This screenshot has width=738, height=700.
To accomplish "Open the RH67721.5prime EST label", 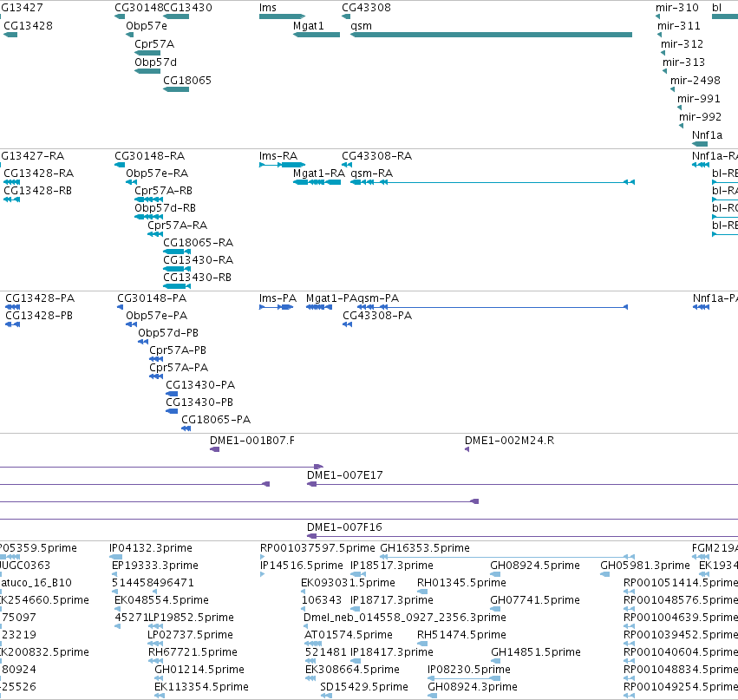I will pyautogui.click(x=193, y=652).
